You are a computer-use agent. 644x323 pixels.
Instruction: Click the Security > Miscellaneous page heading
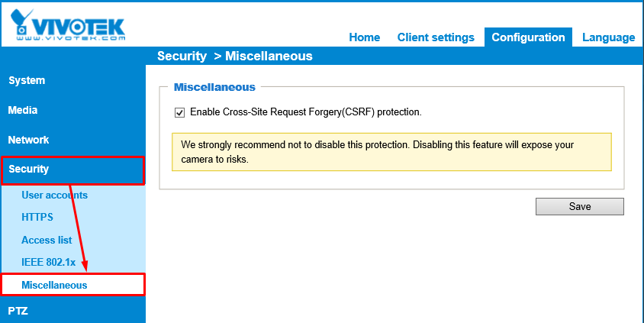point(234,56)
